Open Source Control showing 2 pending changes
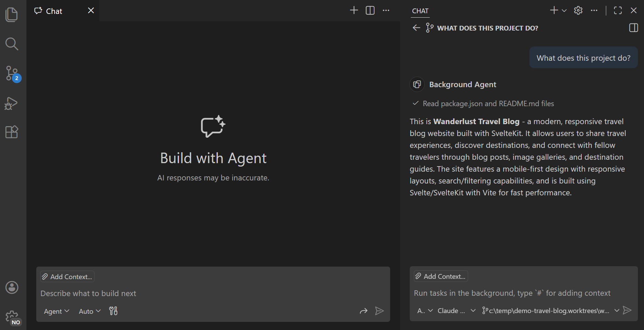 (12, 74)
